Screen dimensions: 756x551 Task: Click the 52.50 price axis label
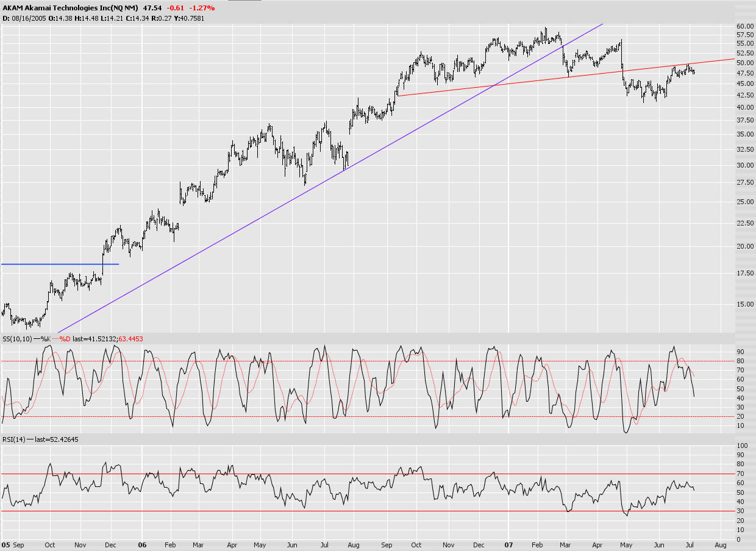745,53
